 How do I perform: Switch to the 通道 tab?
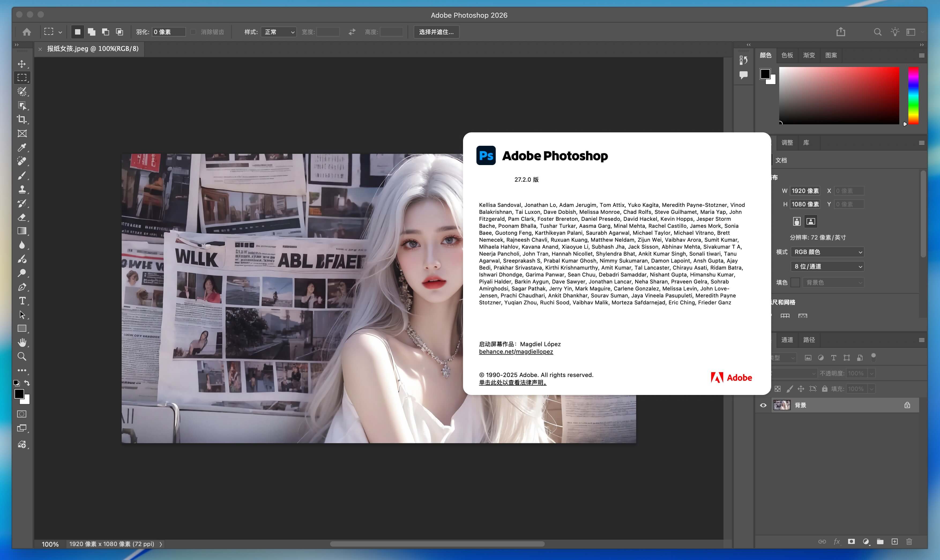[787, 340]
